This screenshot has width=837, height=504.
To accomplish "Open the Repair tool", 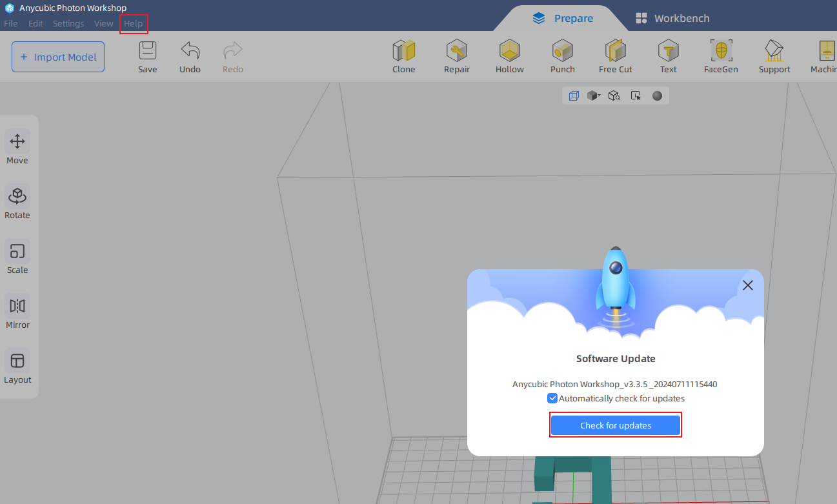I will click(x=457, y=57).
